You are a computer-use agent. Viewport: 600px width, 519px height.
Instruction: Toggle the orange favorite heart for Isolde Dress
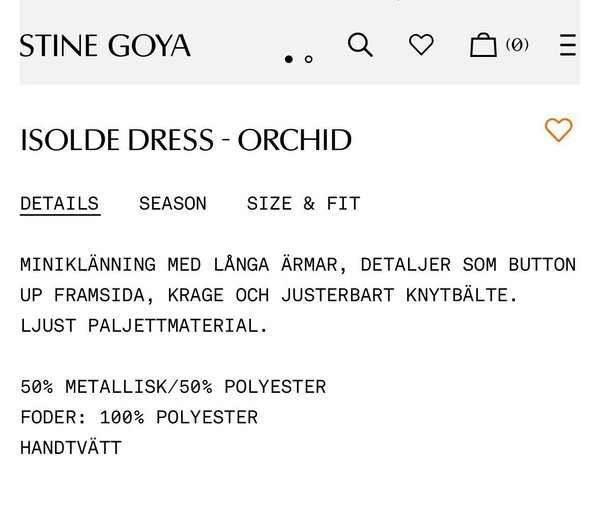pos(558,130)
